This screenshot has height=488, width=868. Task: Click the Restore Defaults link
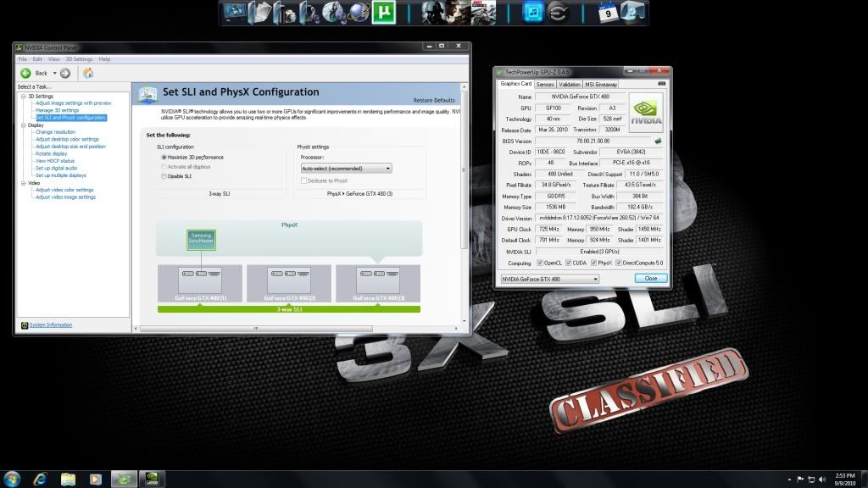tap(434, 101)
